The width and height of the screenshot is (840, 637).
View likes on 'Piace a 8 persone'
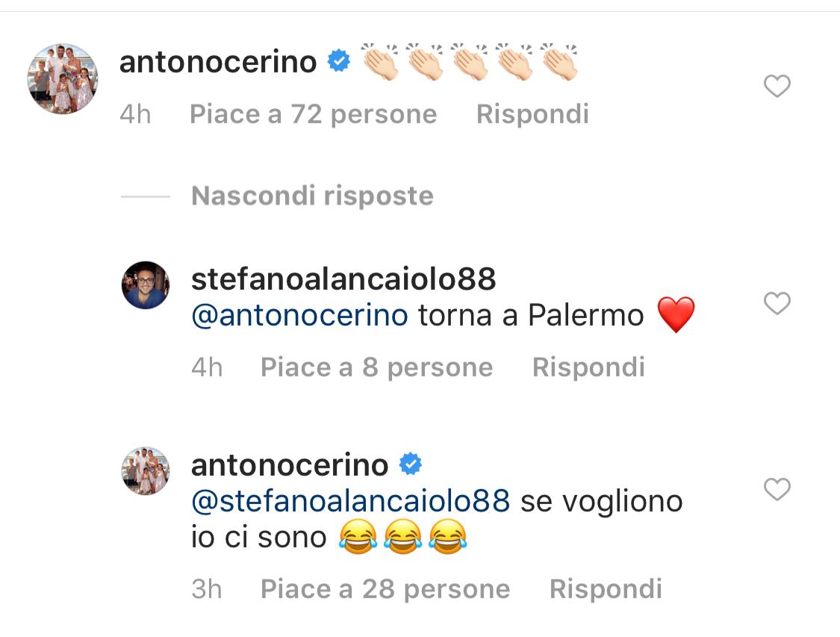(376, 367)
